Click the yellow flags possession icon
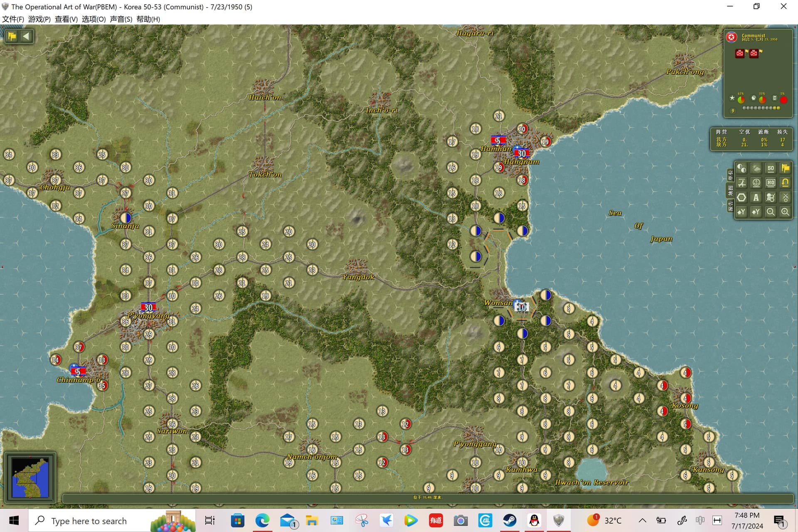798x532 pixels. coord(785,168)
